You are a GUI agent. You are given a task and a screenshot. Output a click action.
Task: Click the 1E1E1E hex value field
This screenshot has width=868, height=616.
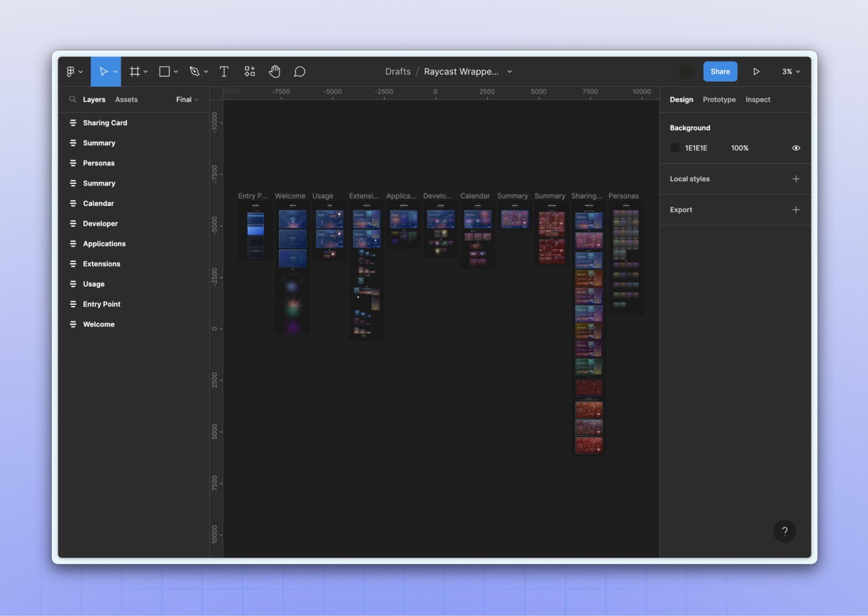click(x=696, y=148)
